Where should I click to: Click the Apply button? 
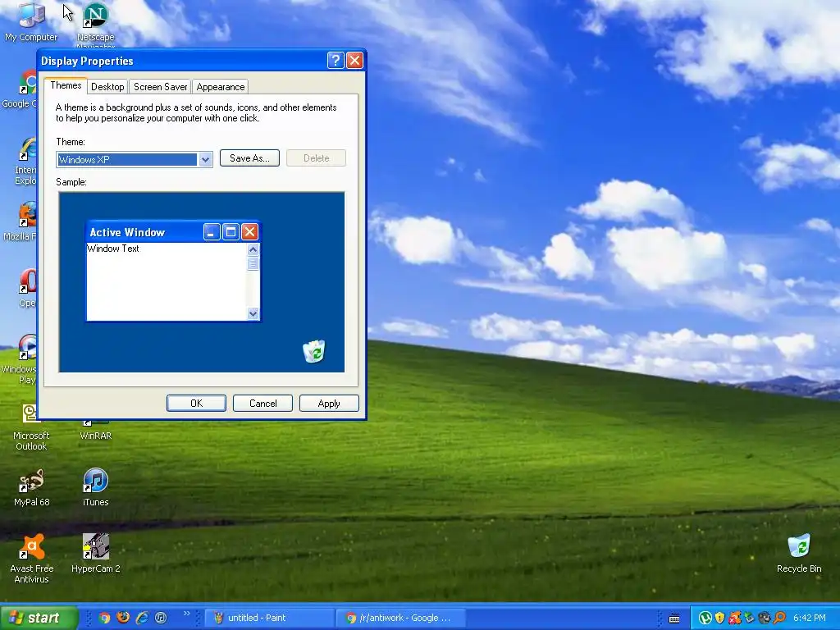click(329, 404)
